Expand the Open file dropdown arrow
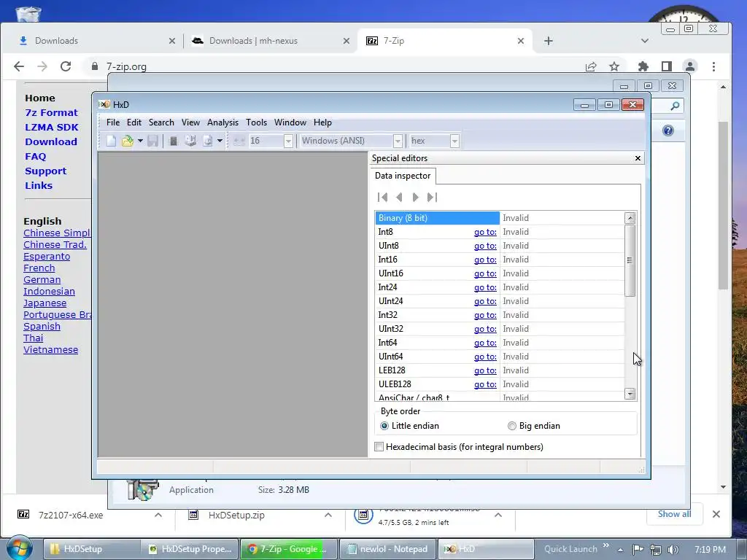747x560 pixels. [140, 141]
